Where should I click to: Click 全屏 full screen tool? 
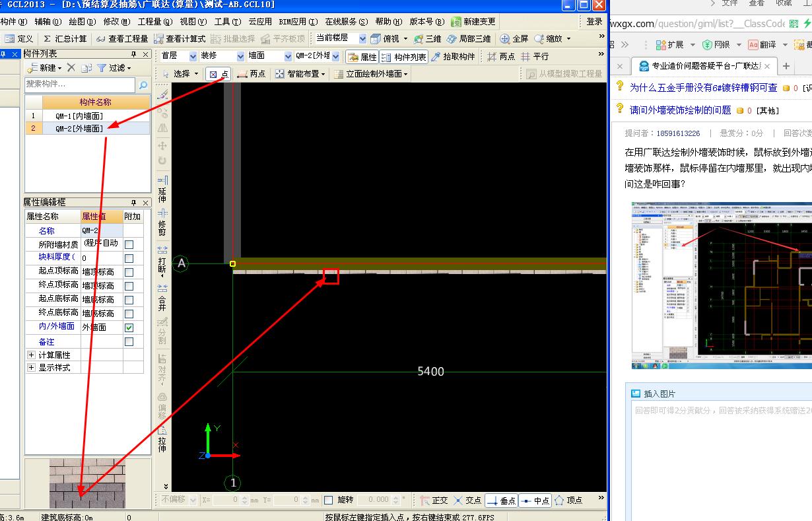tap(514, 39)
